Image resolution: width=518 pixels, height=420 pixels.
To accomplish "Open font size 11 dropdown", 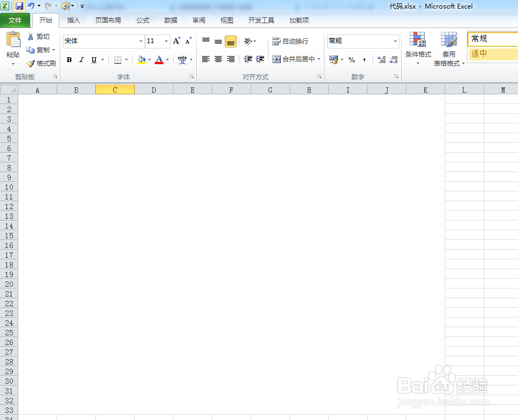I will click(x=166, y=41).
